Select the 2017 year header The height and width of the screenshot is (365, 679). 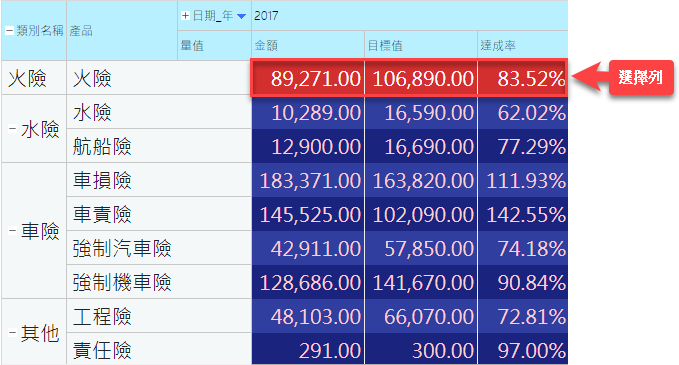[409, 16]
